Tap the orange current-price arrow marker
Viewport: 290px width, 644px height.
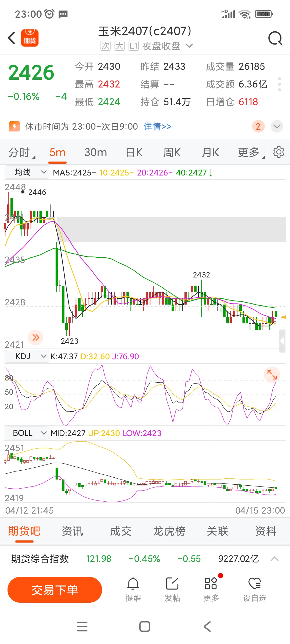tap(283, 317)
